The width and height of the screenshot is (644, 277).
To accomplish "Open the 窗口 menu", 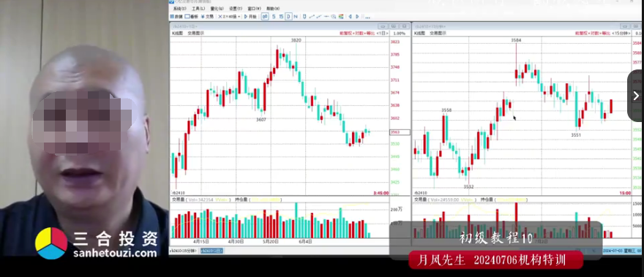I will click(x=255, y=8).
